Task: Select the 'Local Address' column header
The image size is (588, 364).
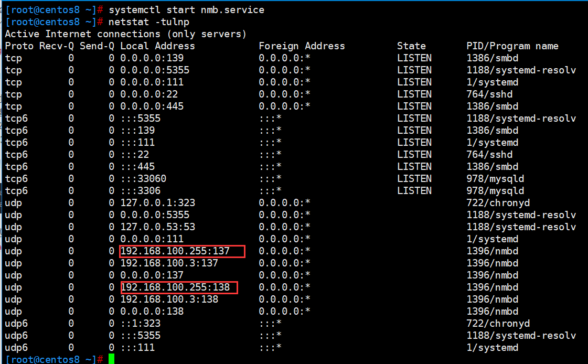Action: (157, 46)
